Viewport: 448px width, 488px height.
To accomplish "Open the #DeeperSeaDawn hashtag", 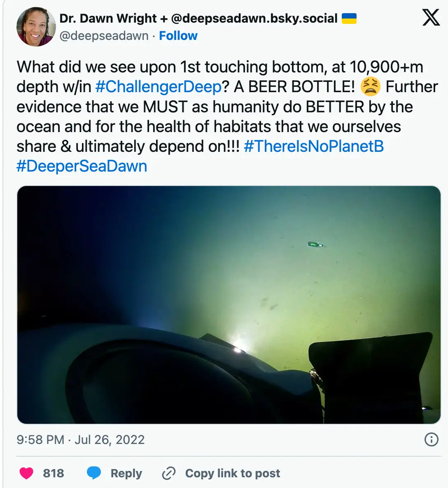I will pos(81,166).
